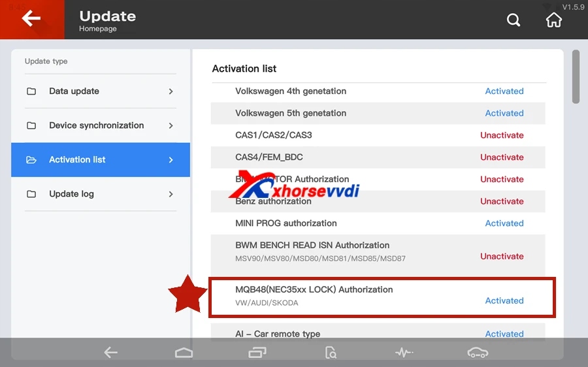Tap the car key icon in bottom bar
The image size is (588, 367).
tap(478, 353)
